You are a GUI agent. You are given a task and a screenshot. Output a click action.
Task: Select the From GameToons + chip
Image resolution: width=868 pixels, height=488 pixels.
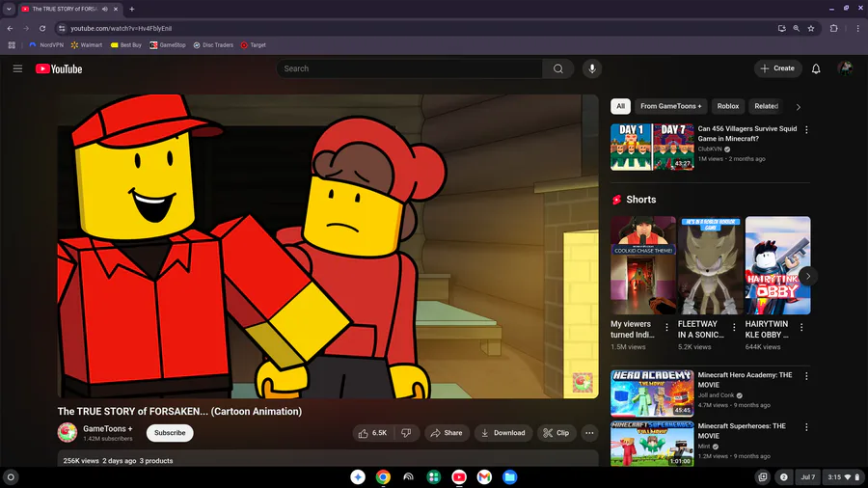(x=671, y=106)
